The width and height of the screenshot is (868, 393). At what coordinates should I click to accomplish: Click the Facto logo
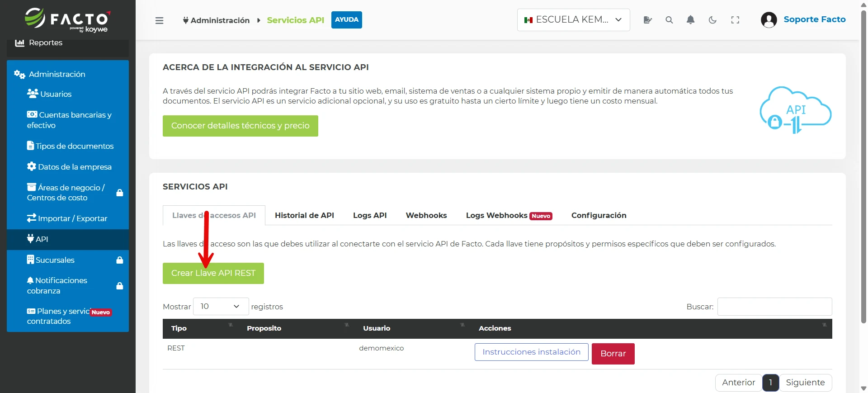coord(67,20)
